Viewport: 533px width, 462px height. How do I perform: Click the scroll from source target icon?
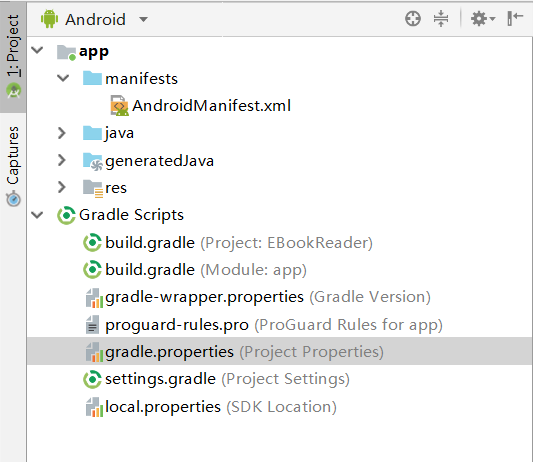pyautogui.click(x=413, y=19)
